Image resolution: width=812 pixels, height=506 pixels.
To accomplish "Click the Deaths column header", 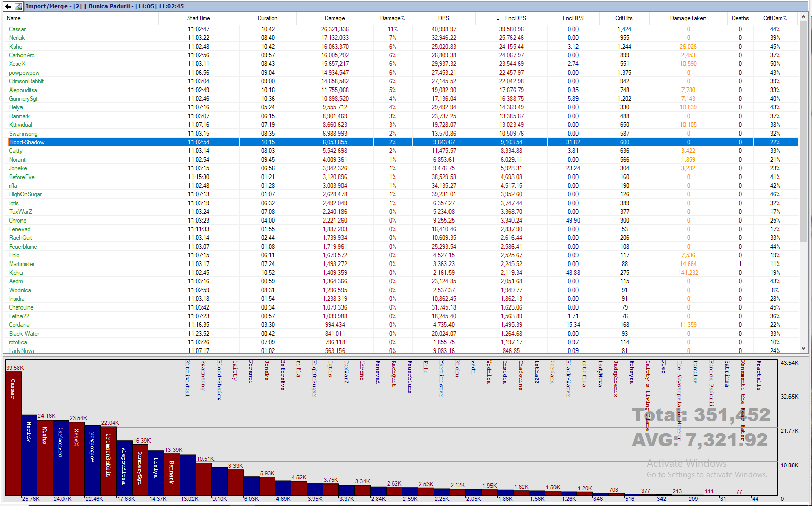I will tap(740, 18).
